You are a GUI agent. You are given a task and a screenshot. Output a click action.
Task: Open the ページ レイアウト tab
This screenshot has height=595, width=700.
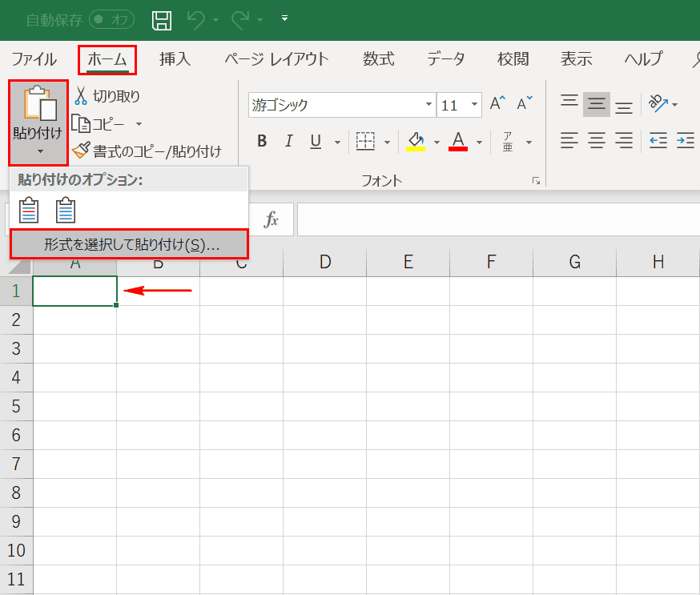(x=276, y=59)
